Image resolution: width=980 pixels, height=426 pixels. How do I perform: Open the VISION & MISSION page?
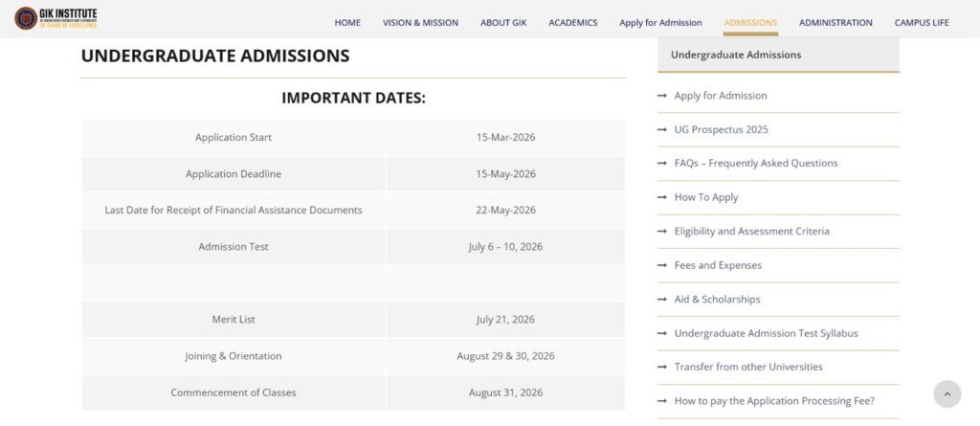pyautogui.click(x=420, y=22)
